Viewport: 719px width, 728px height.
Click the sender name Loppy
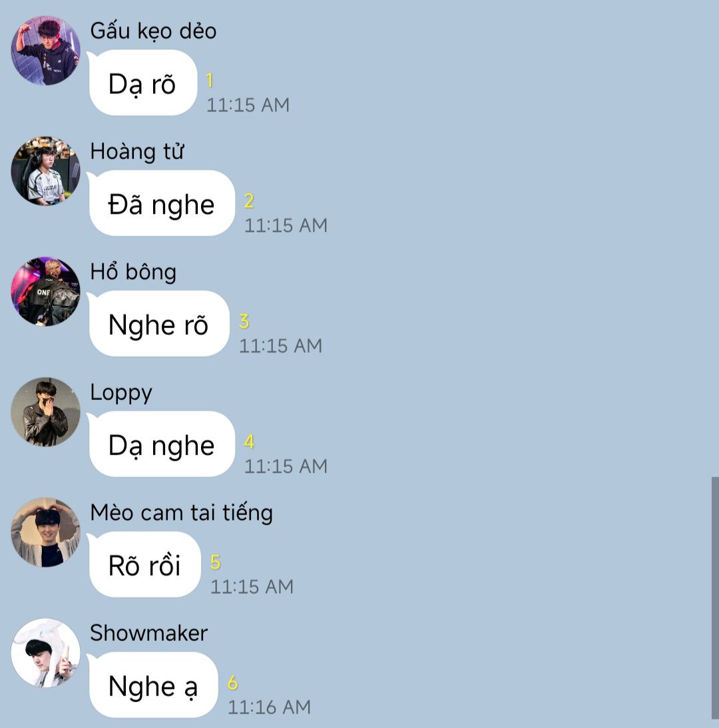[x=121, y=393]
